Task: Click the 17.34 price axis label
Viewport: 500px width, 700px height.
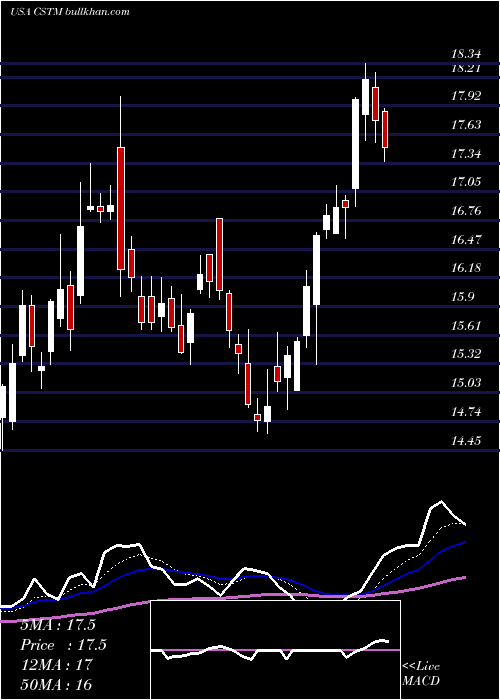Action: pyautogui.click(x=467, y=154)
